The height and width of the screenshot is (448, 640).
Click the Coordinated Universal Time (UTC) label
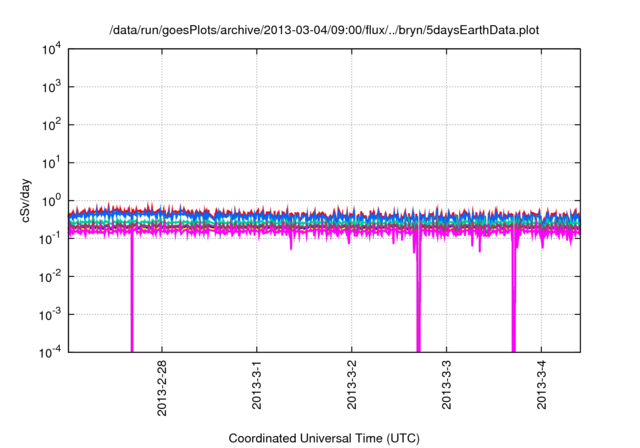click(324, 439)
